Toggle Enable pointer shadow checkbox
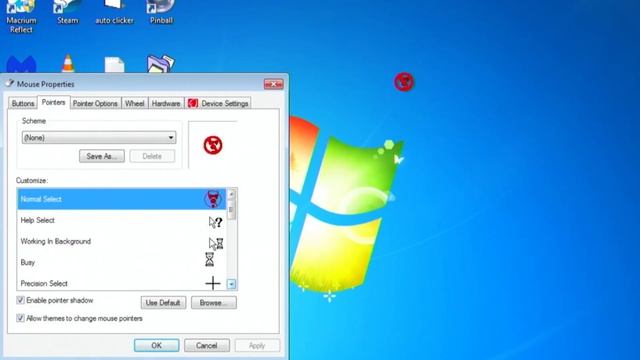Viewport: 640px width, 360px height. pos(20,300)
